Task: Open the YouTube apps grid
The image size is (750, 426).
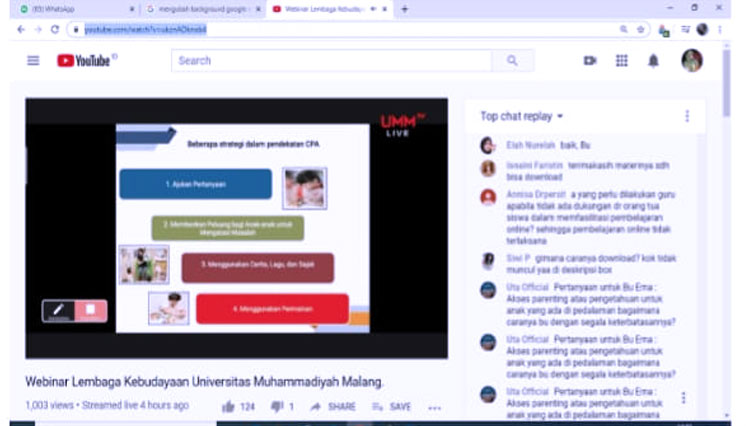Action: 621,61
